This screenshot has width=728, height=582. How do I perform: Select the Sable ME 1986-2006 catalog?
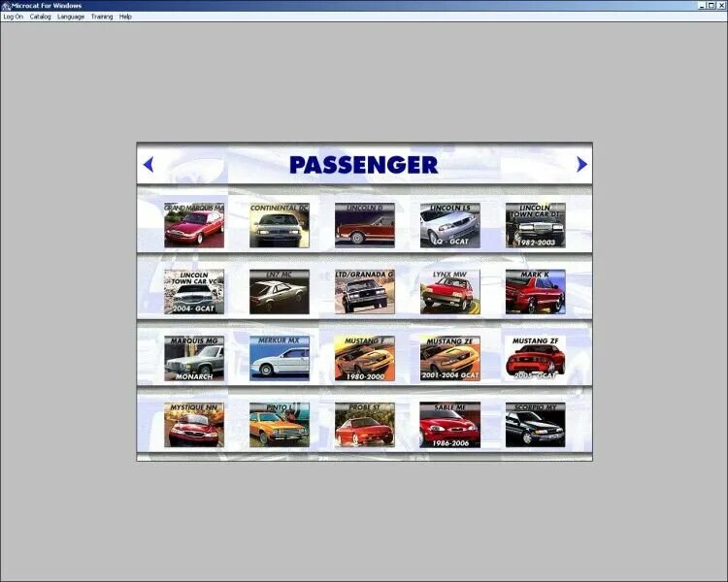(449, 425)
